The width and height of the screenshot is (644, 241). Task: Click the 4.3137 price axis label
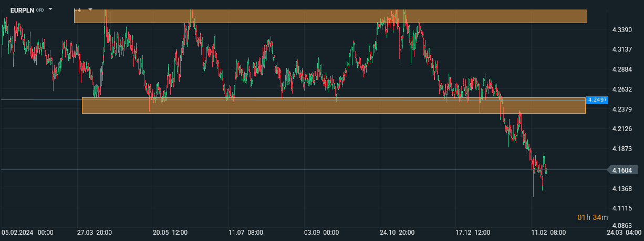(x=622, y=49)
